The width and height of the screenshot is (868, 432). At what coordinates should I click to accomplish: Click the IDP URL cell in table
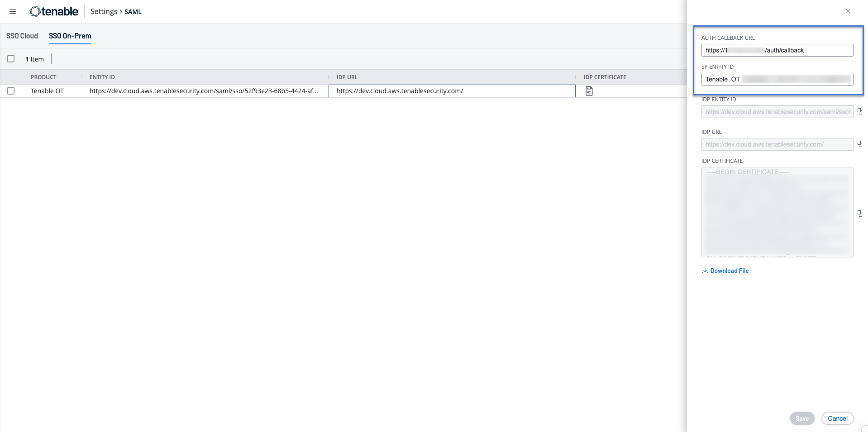451,91
